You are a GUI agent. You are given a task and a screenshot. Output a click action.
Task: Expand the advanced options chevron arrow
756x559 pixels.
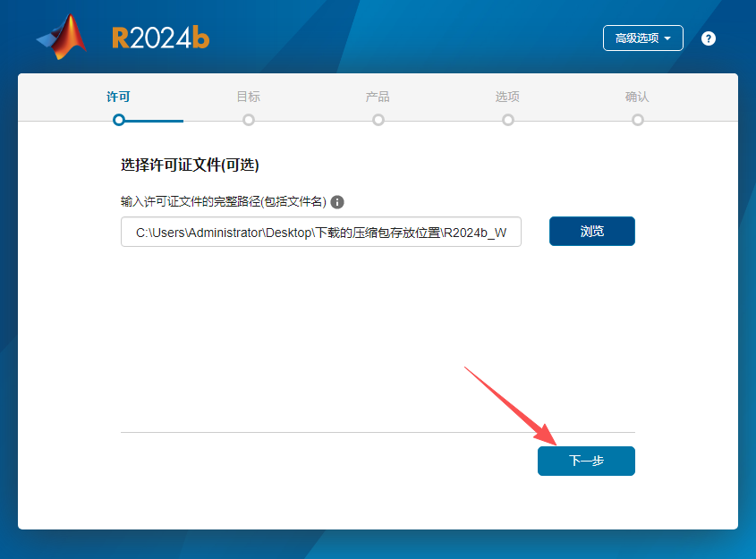(668, 38)
